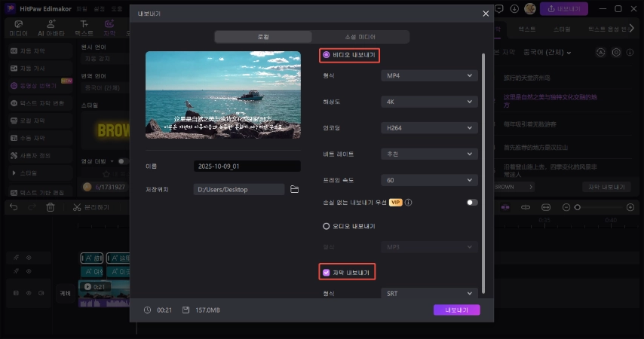Switch to the 로컬 tab
Viewport: 644px width, 339px height.
click(263, 37)
